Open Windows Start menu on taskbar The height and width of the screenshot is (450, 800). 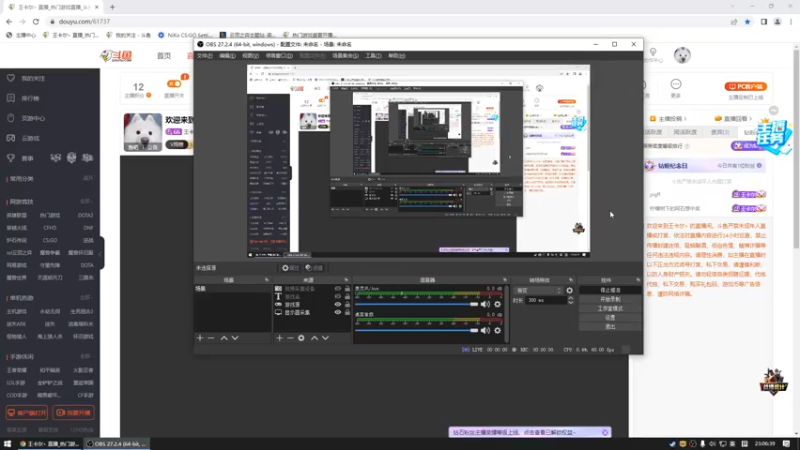click(x=7, y=444)
